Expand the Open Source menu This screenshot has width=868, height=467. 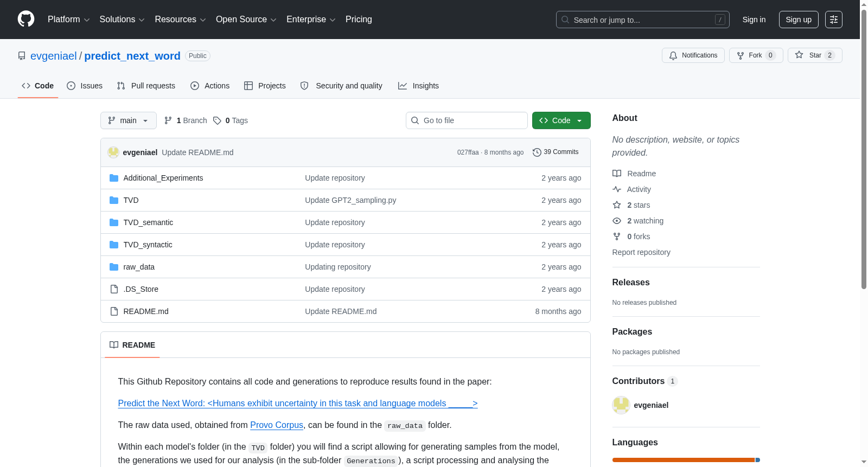pos(246,20)
